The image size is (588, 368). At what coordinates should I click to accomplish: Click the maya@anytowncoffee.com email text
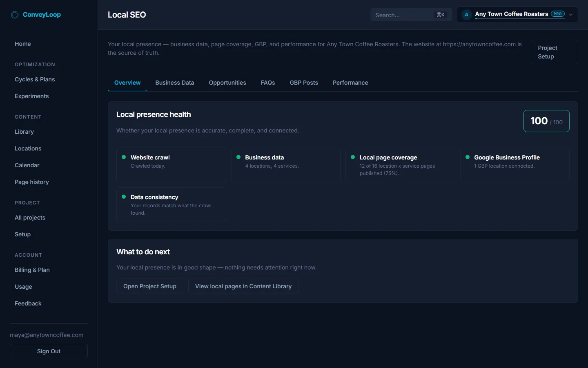[x=47, y=335]
